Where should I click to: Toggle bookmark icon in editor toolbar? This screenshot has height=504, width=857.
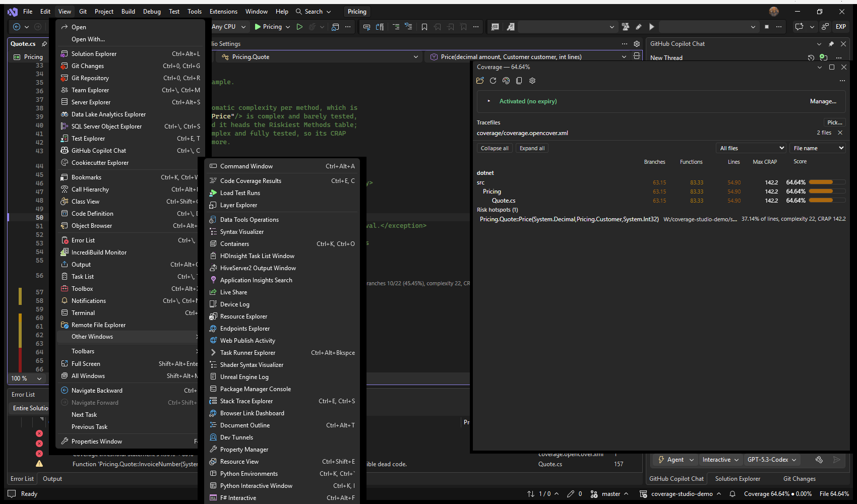click(x=424, y=27)
